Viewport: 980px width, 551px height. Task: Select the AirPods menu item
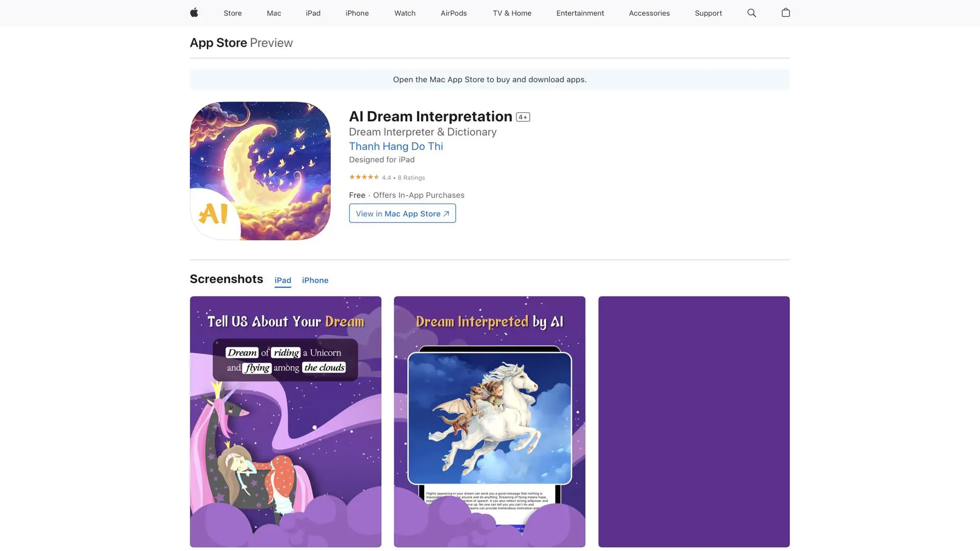click(x=453, y=13)
